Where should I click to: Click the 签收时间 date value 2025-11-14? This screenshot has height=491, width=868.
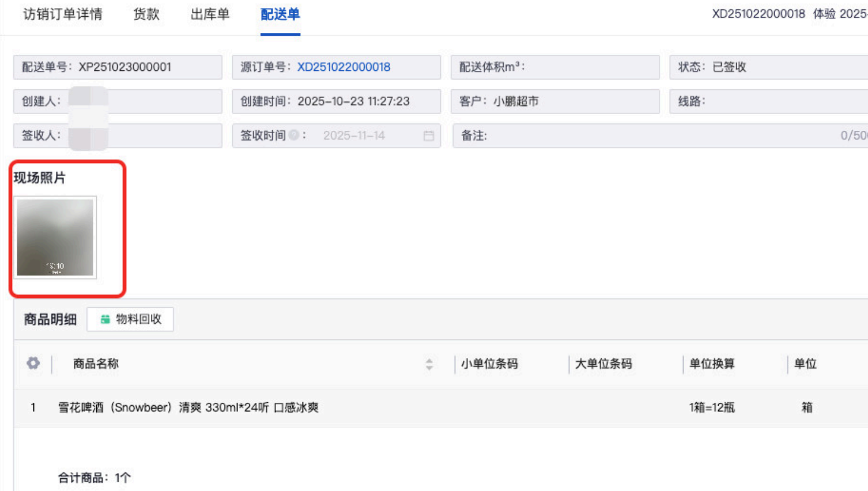point(354,136)
